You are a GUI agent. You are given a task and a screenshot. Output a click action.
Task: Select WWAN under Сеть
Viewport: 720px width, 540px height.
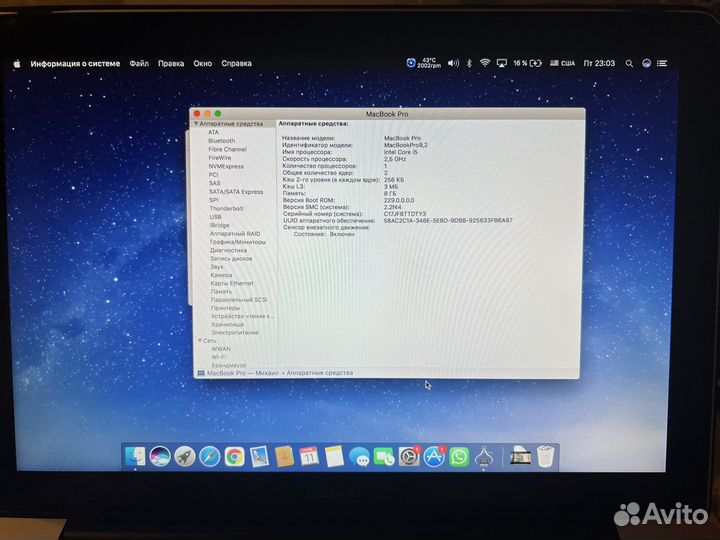[x=221, y=349]
